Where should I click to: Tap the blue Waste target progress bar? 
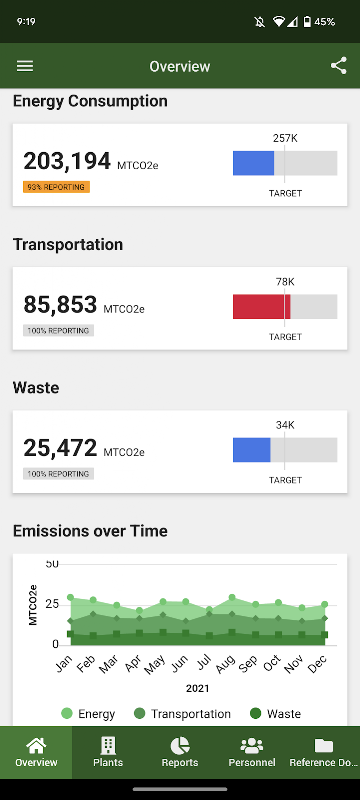coord(251,450)
